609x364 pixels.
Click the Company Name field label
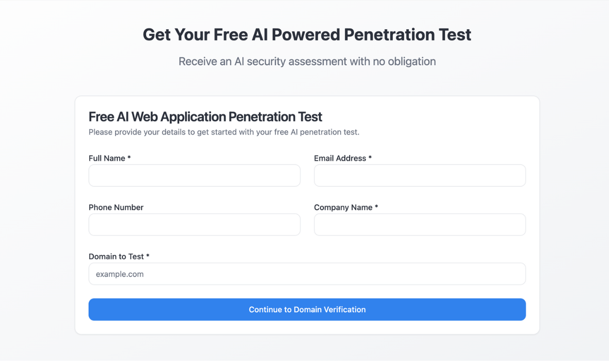click(x=343, y=207)
